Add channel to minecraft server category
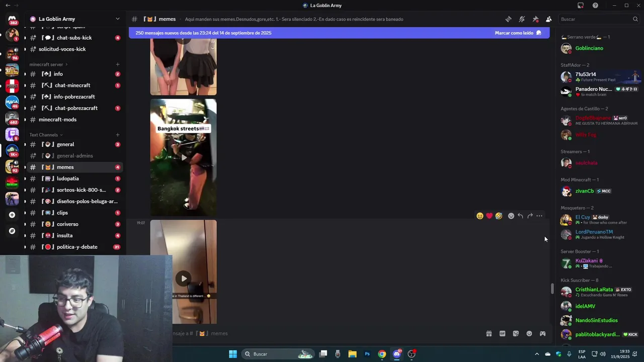 pyautogui.click(x=118, y=64)
